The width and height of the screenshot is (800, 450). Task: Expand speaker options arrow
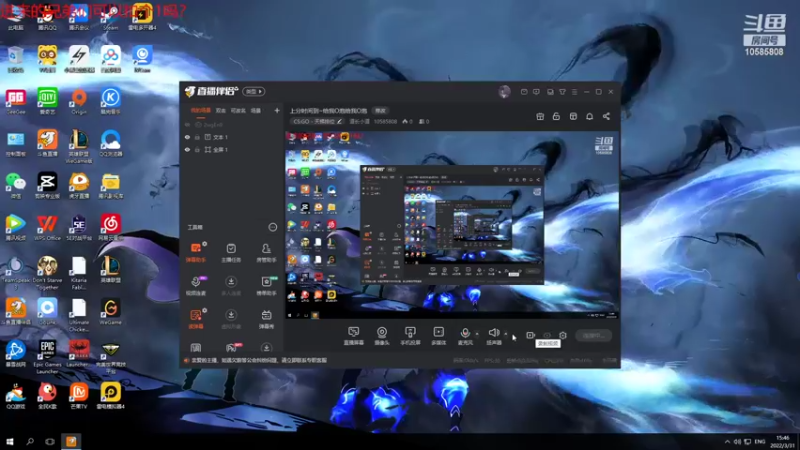point(506,334)
